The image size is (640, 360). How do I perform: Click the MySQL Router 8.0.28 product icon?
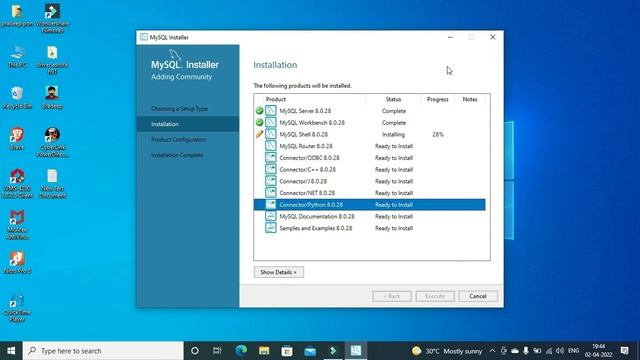(x=271, y=146)
